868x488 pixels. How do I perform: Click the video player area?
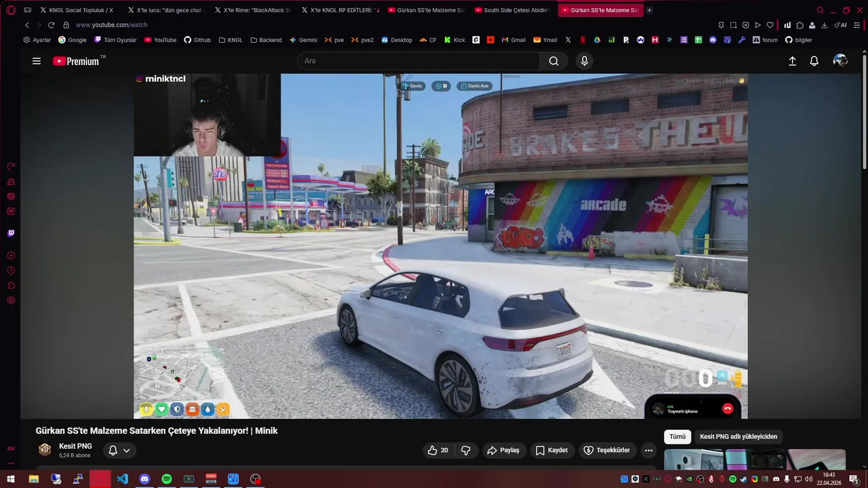441,246
